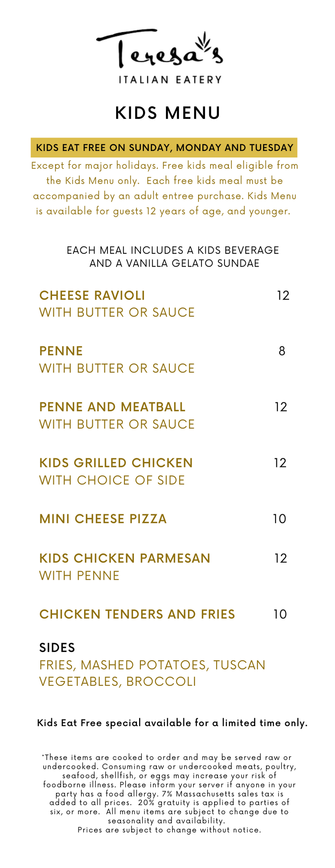Click the kids beverage and sundae note

click(173, 257)
